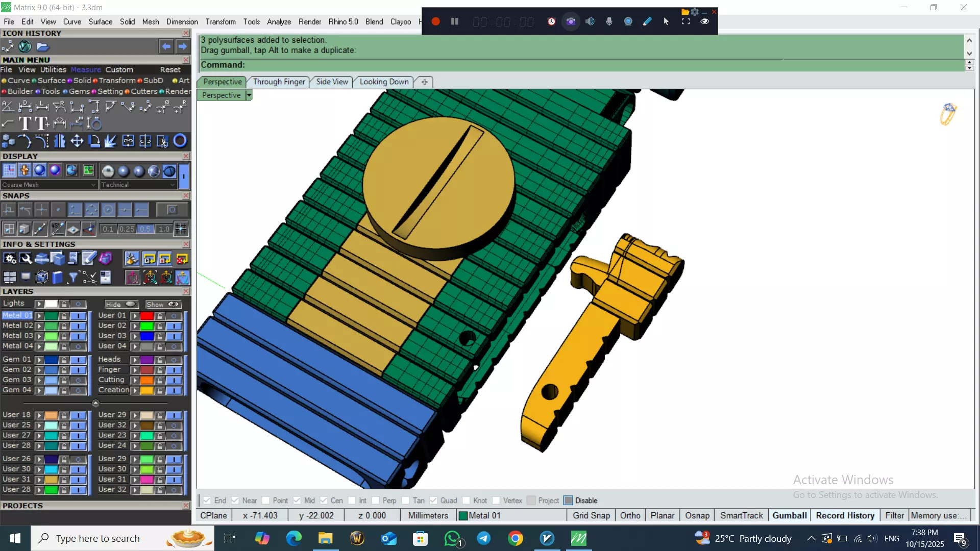Toggle the Disable osnap checkbox
This screenshot has height=551, width=980.
(568, 500)
